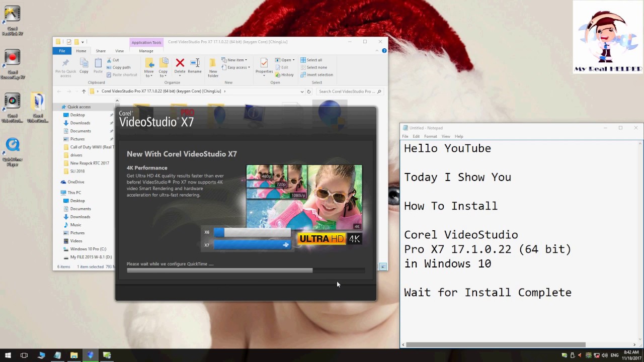Click the taskbar clock showing 8:42 AM
Image resolution: width=644 pixels, height=362 pixels.
click(x=631, y=355)
